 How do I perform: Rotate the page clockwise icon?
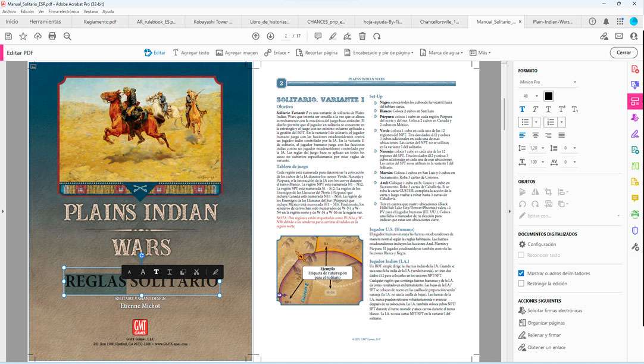[x=377, y=36]
